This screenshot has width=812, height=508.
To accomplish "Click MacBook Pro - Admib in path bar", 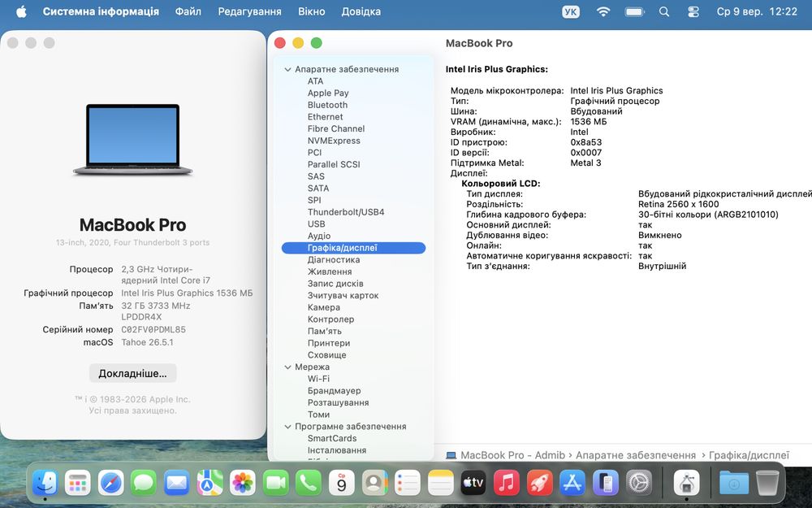I will pyautogui.click(x=505, y=455).
